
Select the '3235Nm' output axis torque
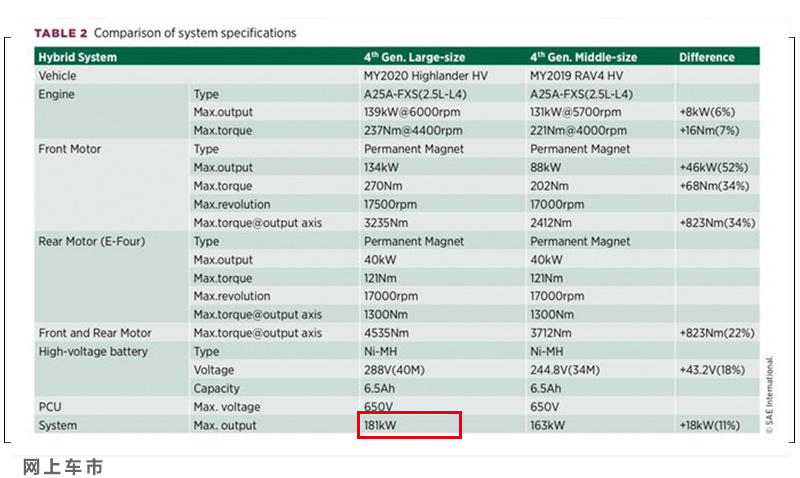[386, 223]
